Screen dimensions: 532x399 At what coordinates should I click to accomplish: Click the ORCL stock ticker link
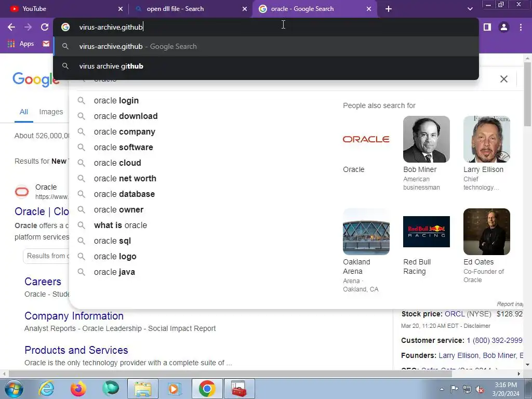tap(455, 314)
